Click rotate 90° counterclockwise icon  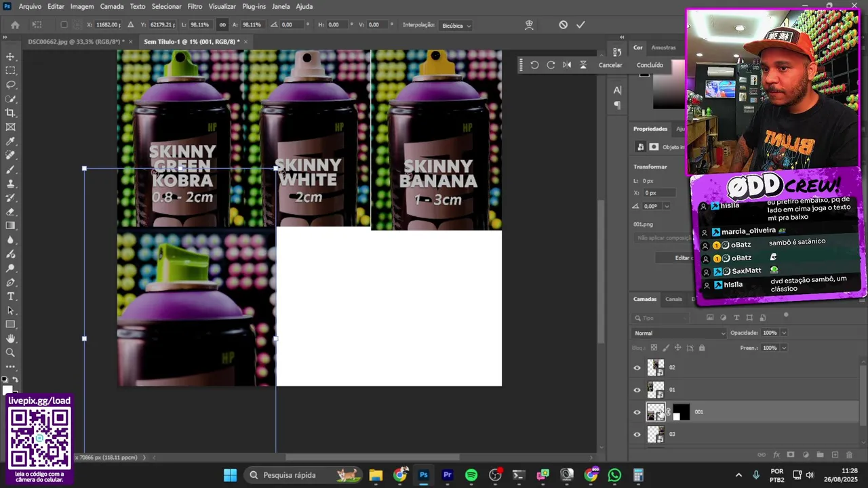[534, 65]
